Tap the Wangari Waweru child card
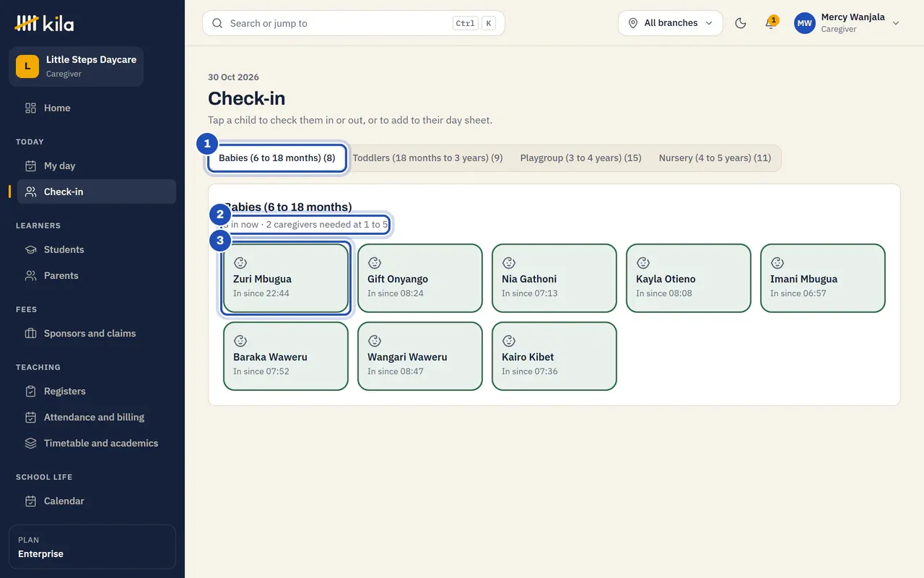This screenshot has height=578, width=924. pyautogui.click(x=420, y=356)
